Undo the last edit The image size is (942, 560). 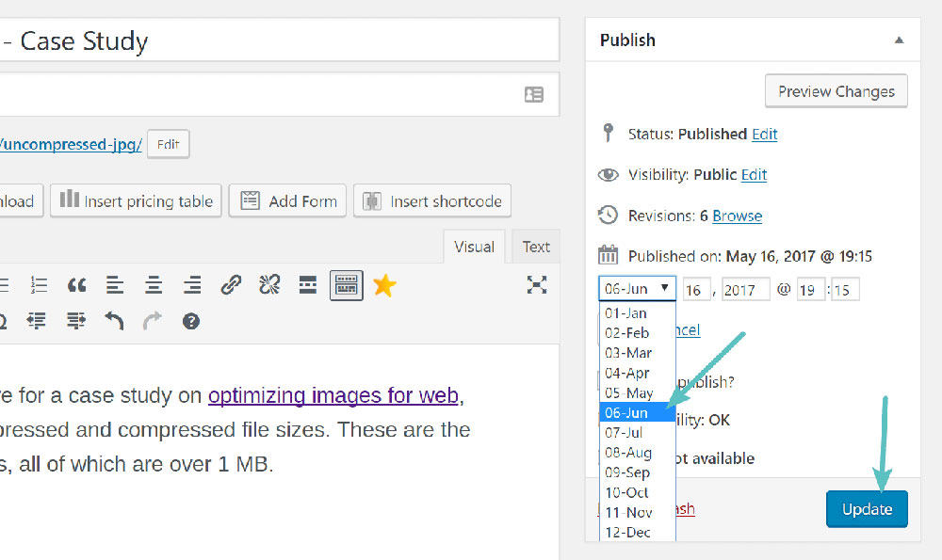(x=114, y=322)
